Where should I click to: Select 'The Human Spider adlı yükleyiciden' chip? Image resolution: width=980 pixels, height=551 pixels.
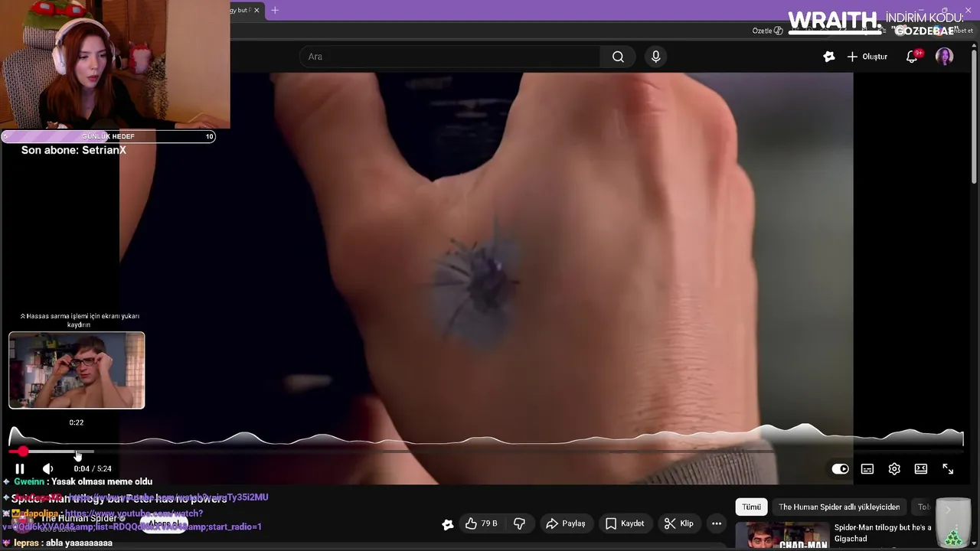pyautogui.click(x=839, y=507)
